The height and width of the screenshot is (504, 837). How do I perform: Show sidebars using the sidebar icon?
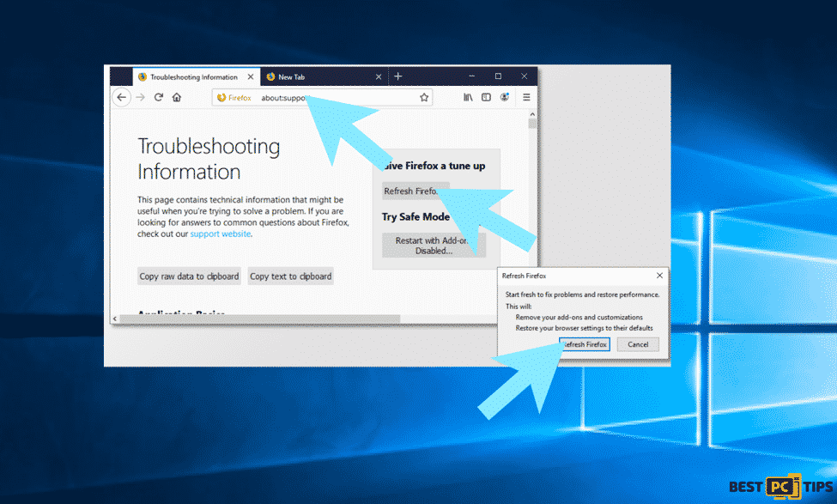click(486, 97)
